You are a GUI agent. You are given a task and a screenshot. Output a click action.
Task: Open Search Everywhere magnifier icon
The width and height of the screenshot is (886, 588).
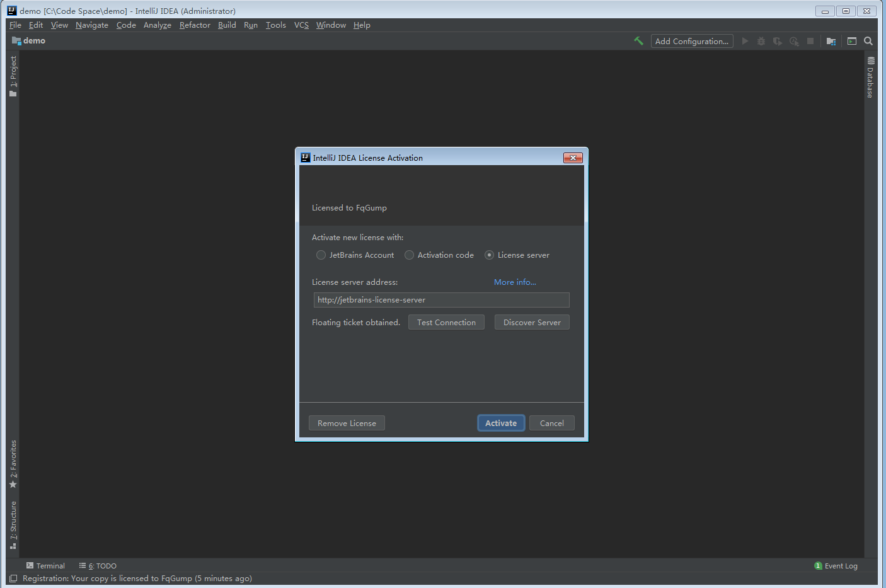[x=868, y=41]
